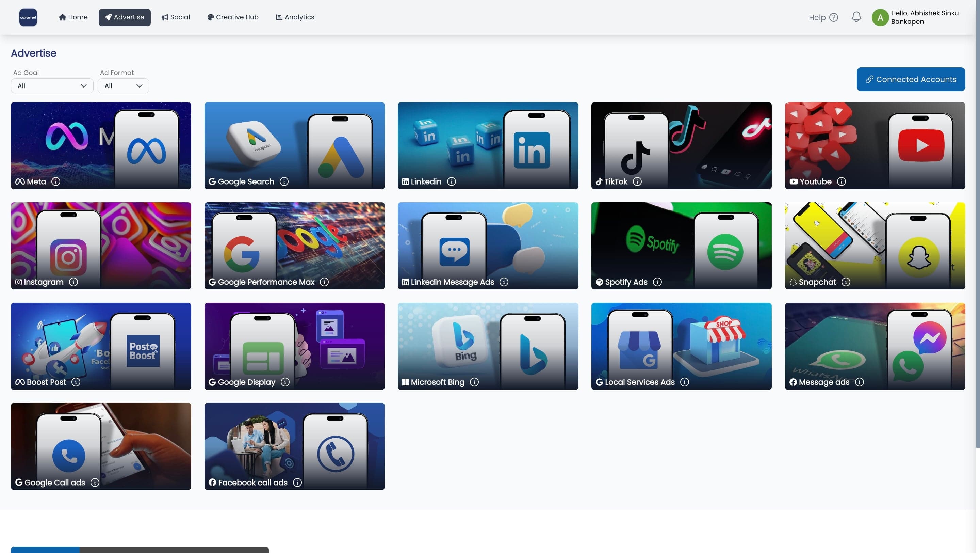
Task: Open the Google Display card thumbnail
Action: coord(294,346)
